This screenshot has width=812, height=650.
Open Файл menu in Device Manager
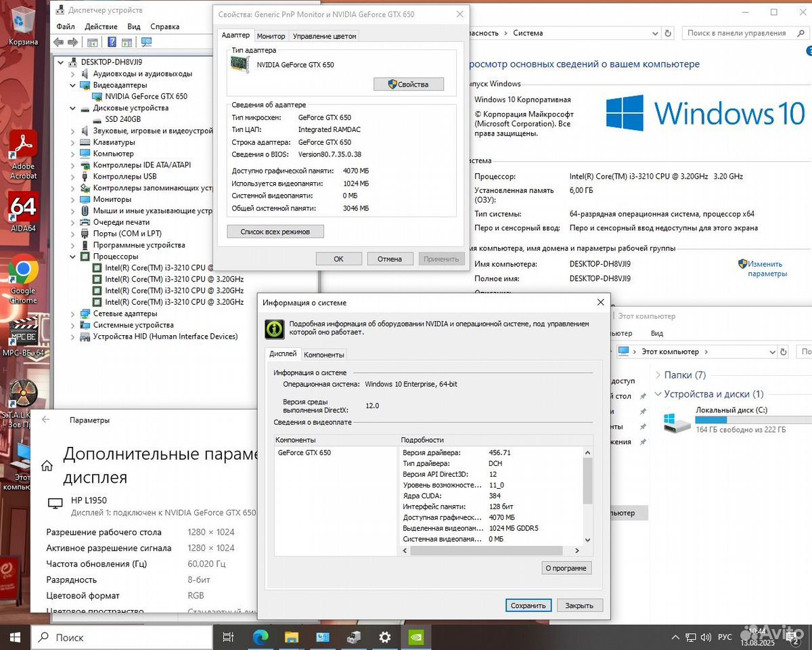pos(66,26)
